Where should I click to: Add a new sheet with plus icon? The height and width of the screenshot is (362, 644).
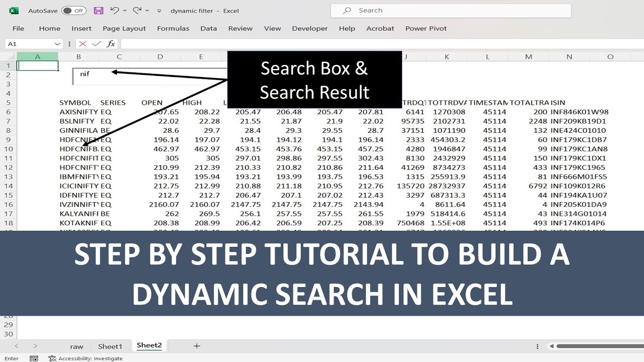click(197, 346)
